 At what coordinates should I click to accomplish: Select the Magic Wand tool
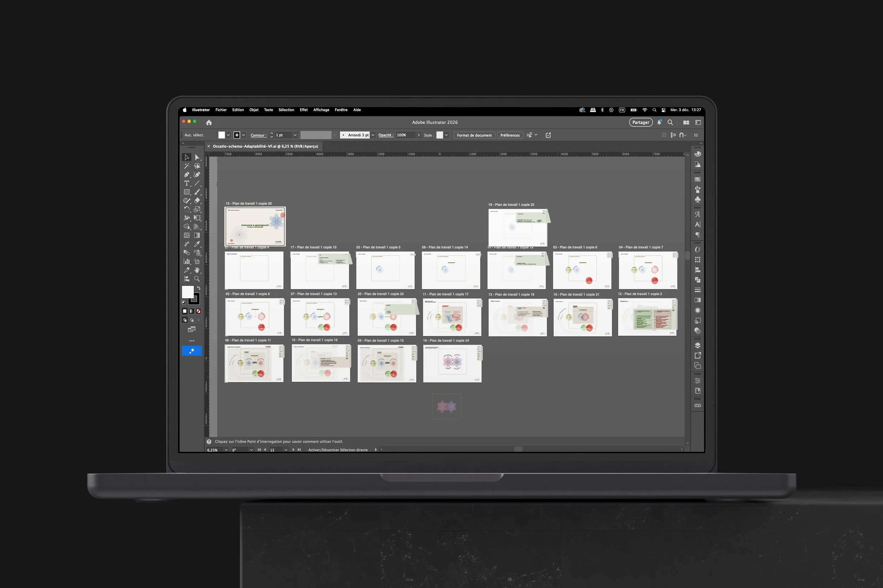point(186,166)
